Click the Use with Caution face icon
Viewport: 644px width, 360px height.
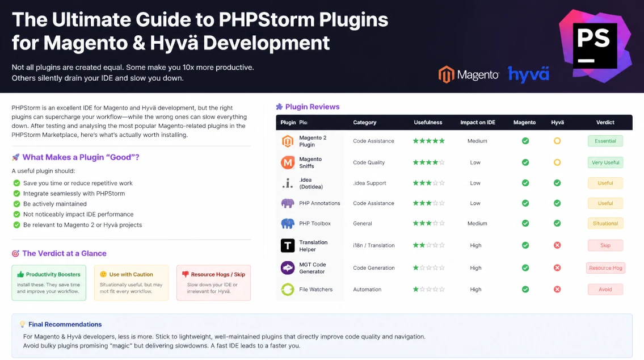tap(103, 274)
